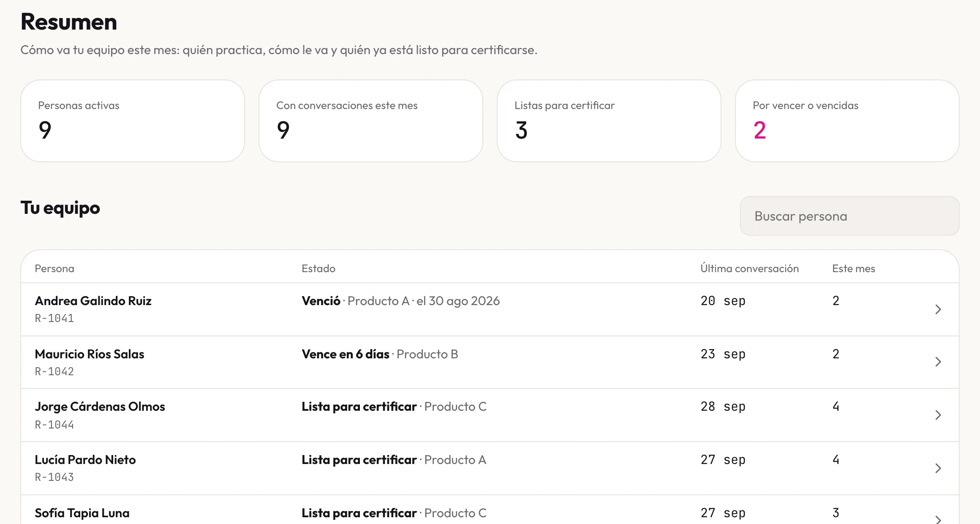Viewport: 980px width, 524px height.
Task: Click the name Andrea Galindo Ruiz
Action: [x=93, y=301]
